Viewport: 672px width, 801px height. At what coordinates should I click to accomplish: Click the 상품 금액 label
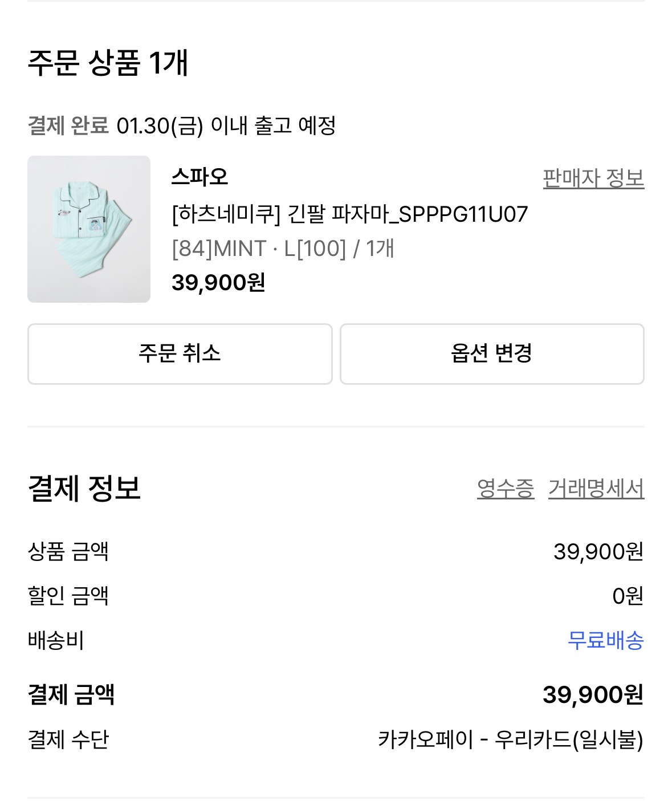point(68,551)
